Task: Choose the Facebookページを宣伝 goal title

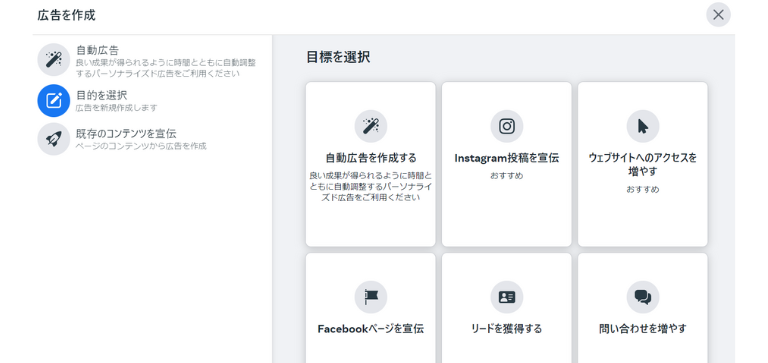Action: point(371,328)
